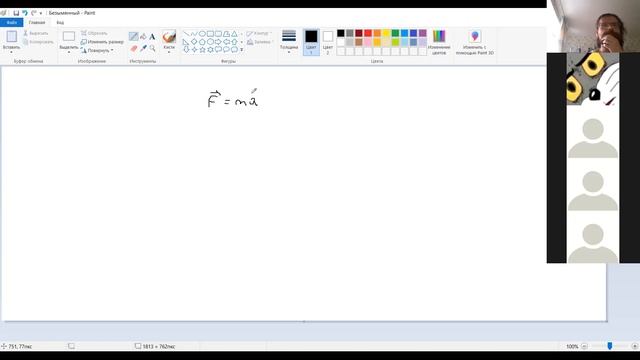The height and width of the screenshot is (360, 640).
Task: Select the Color picker eyedropper tool
Action: 143,49
